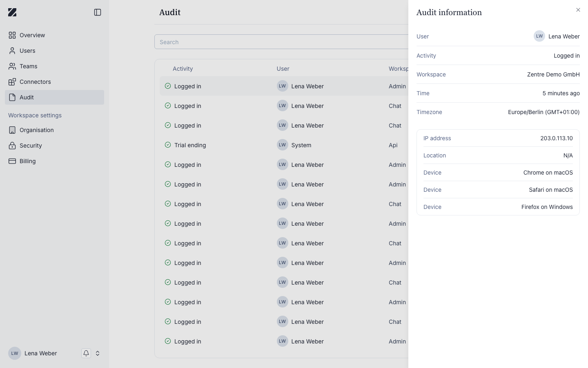Click the Users person icon
588x368 pixels.
point(12,51)
